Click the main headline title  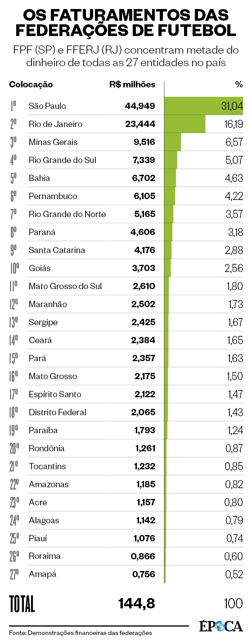(126, 23)
